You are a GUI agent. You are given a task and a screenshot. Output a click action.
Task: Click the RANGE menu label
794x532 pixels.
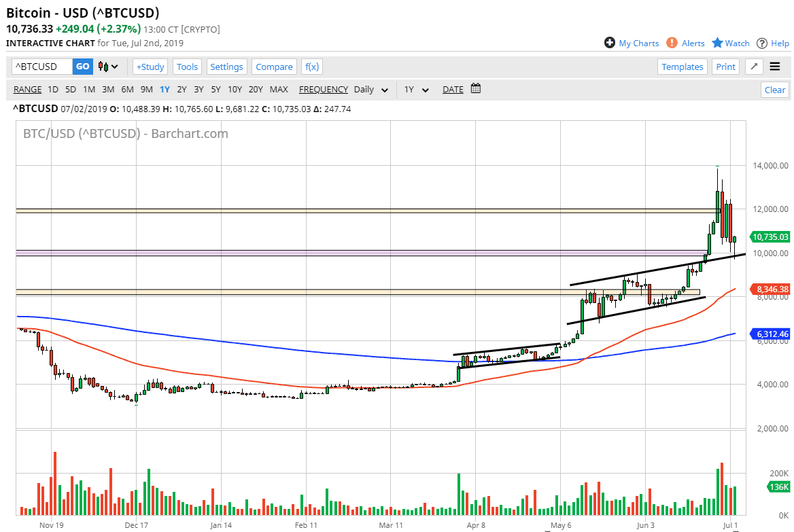tap(27, 89)
